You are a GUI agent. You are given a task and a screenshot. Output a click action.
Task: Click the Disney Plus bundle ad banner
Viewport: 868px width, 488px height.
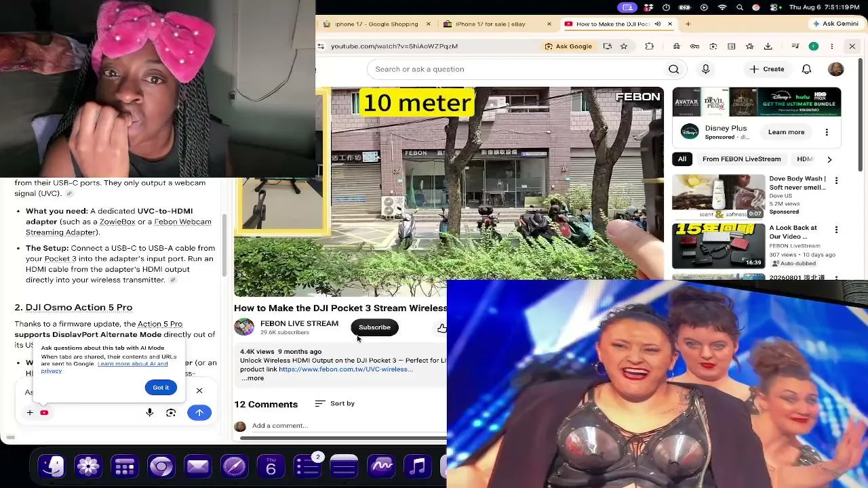pos(757,102)
